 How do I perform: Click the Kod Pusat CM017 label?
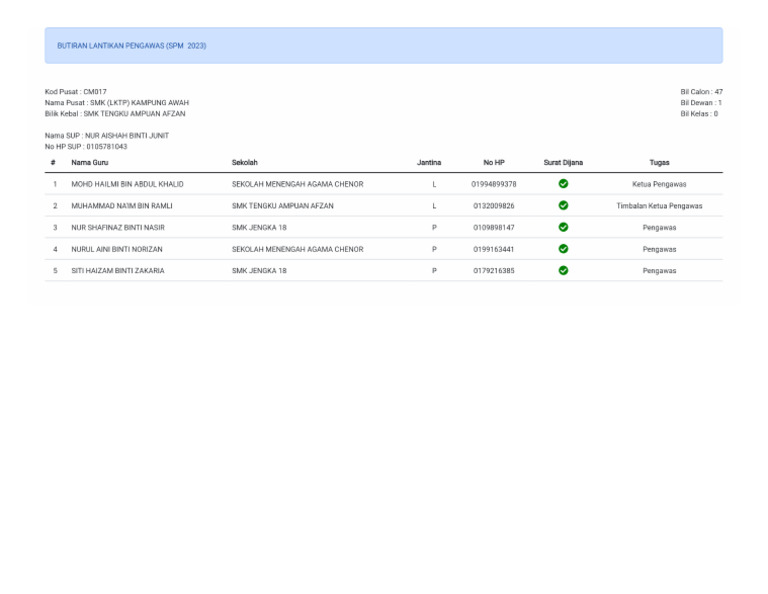[75, 92]
